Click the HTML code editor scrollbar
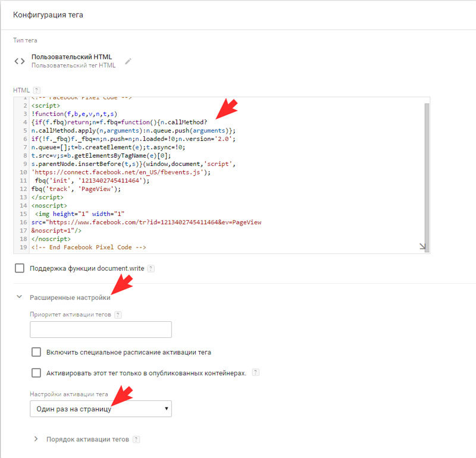The image size is (476, 458). point(427,178)
